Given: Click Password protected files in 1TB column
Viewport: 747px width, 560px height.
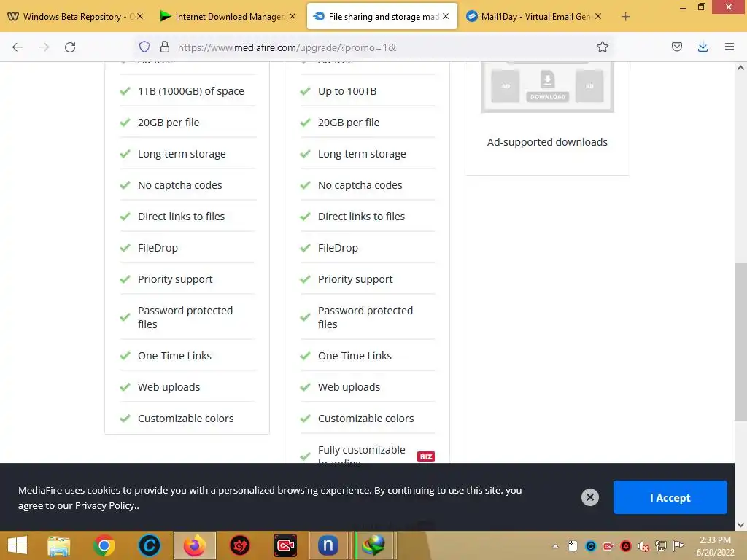Looking at the screenshot, I should pos(185,317).
